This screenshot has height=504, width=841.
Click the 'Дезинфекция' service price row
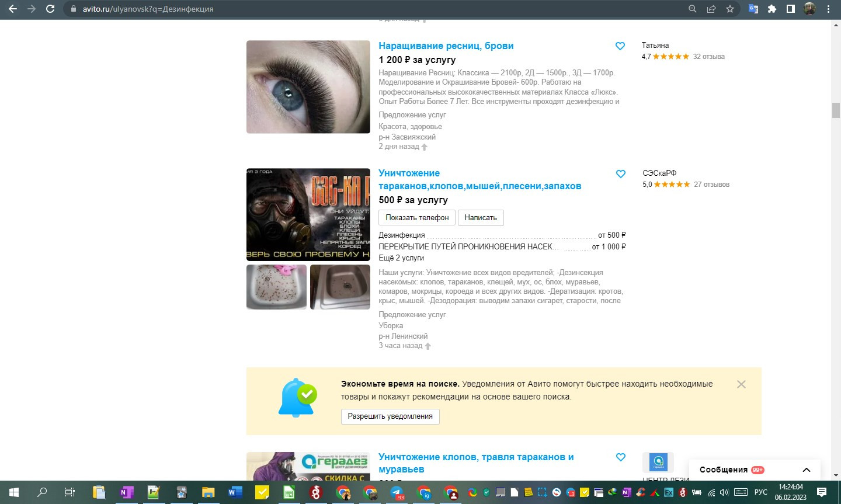coord(502,235)
